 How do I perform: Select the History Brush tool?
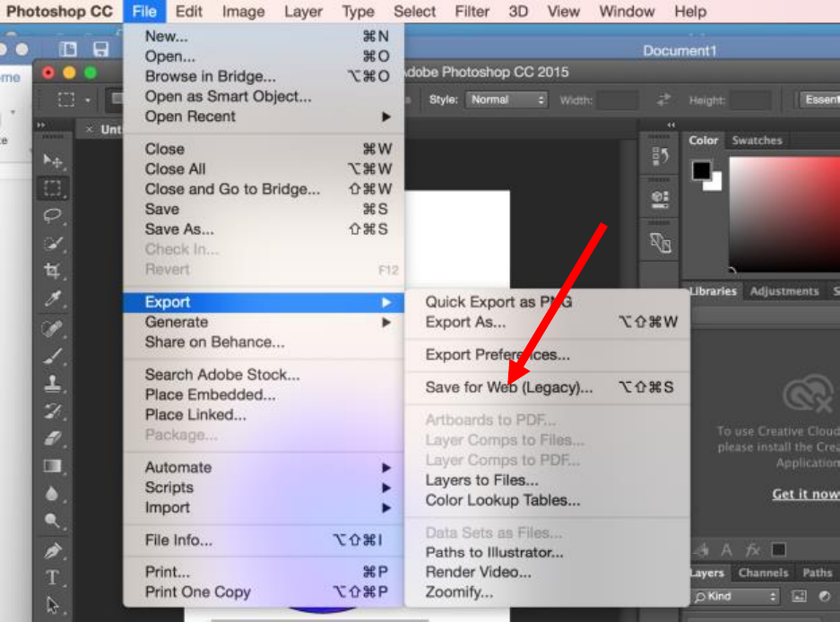tap(53, 411)
